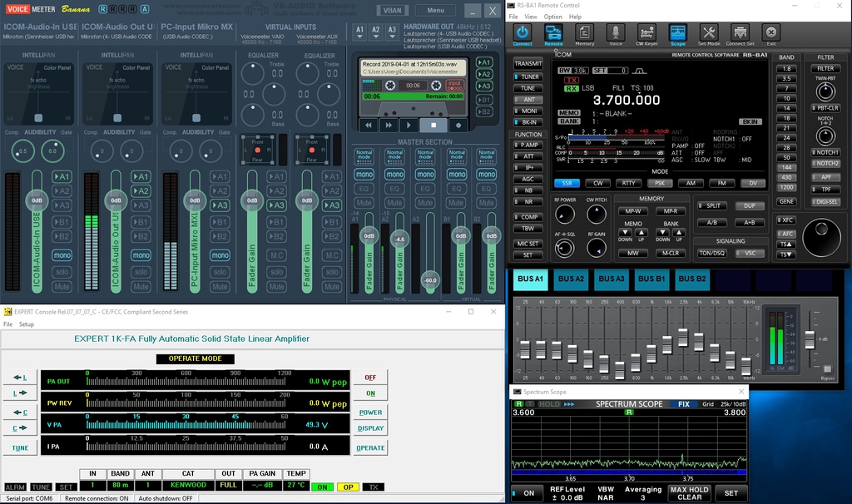Move amplifier input left with arrow L button
852x504 pixels.
pyautogui.click(x=20, y=378)
